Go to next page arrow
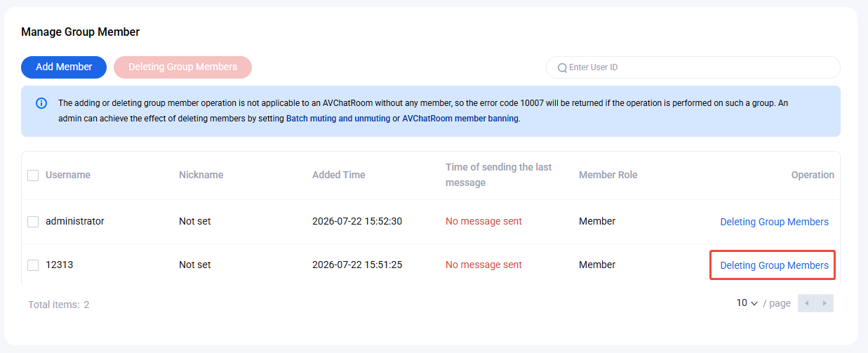Screen dimensions: 868x353 (x=824, y=303)
